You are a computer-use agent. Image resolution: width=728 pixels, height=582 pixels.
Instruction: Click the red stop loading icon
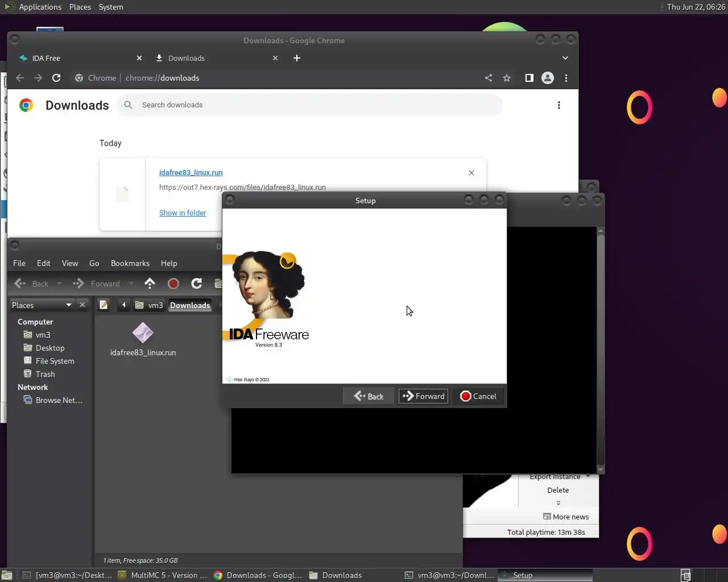173,284
